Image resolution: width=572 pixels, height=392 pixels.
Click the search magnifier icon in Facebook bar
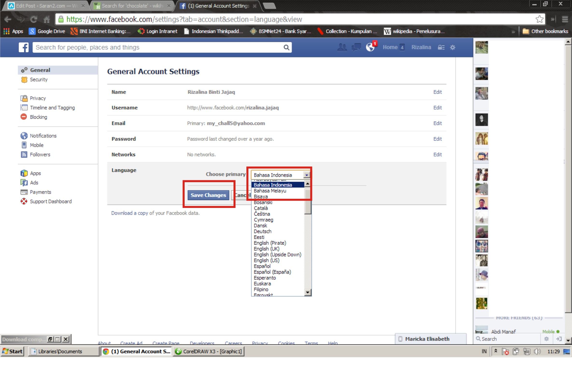(286, 48)
